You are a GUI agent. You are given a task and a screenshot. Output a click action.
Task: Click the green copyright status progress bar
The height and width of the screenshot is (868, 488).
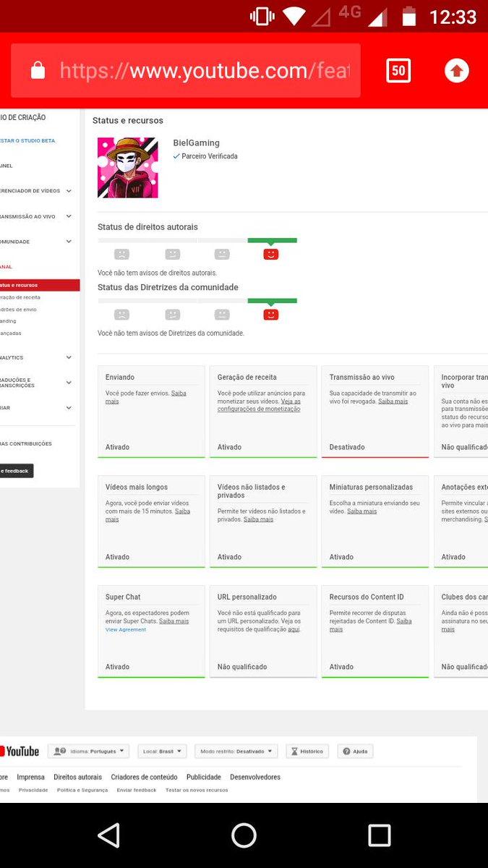pos(272,240)
